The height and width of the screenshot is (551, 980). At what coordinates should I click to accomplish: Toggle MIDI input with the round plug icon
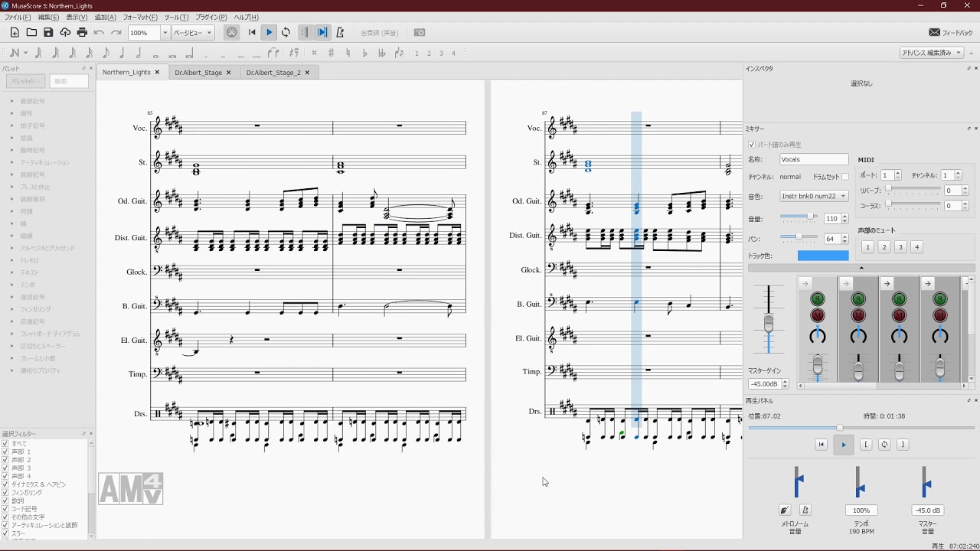click(x=231, y=32)
